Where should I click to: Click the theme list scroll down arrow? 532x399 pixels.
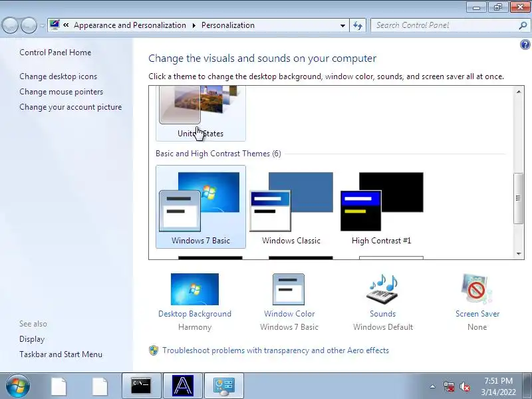519,253
